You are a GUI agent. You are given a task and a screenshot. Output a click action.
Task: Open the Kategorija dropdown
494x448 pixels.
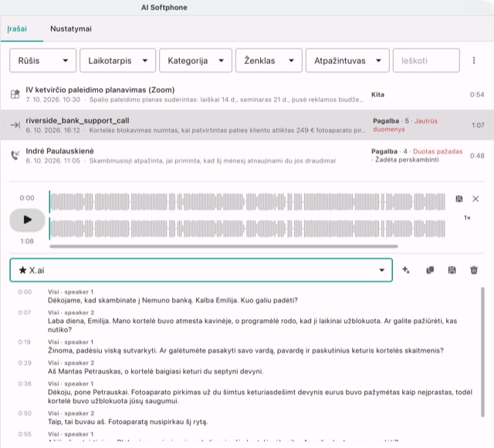[x=195, y=60]
